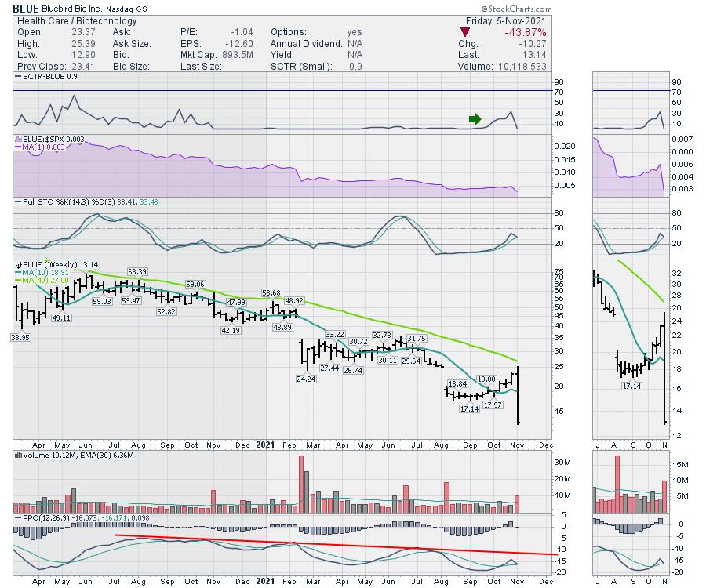Click the price bar icon before BLUE (Weekly)
This screenshot has width=706, height=588.
(x=16, y=266)
